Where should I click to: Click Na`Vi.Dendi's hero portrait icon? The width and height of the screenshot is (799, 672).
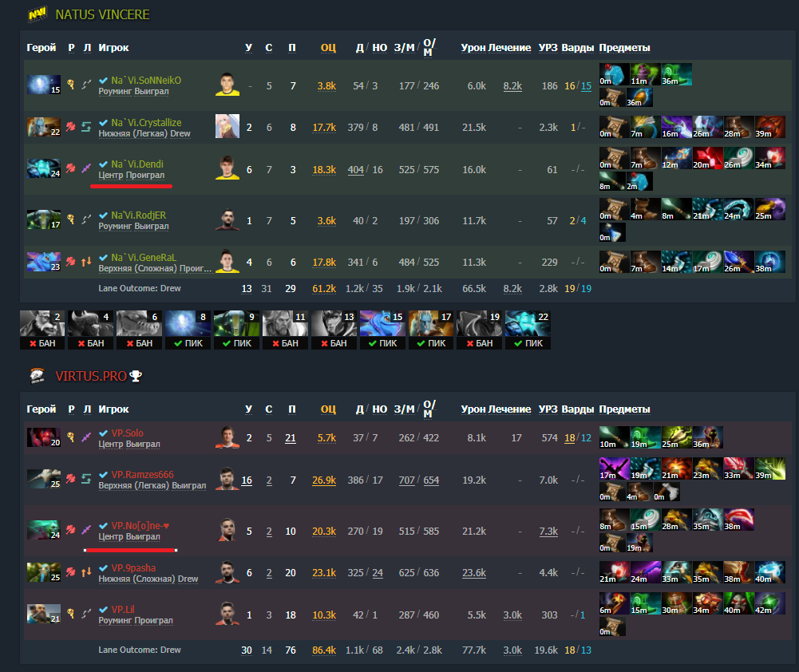tap(44, 168)
